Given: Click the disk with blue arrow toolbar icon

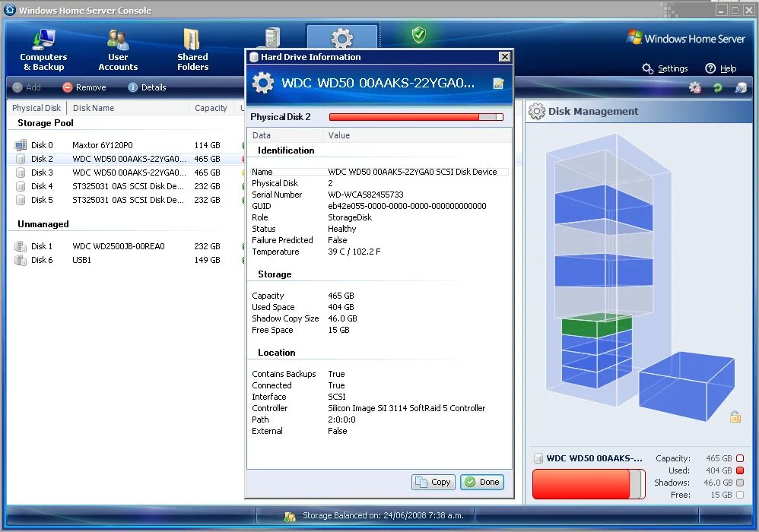Looking at the screenshot, I should [x=741, y=87].
